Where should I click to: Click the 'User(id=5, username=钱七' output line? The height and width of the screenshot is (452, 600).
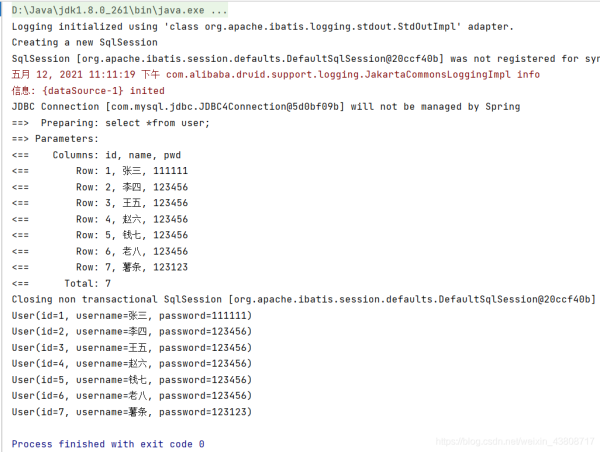tap(131, 379)
